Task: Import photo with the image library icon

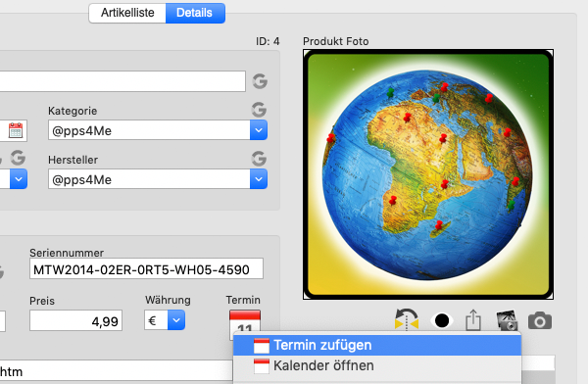Action: (507, 320)
